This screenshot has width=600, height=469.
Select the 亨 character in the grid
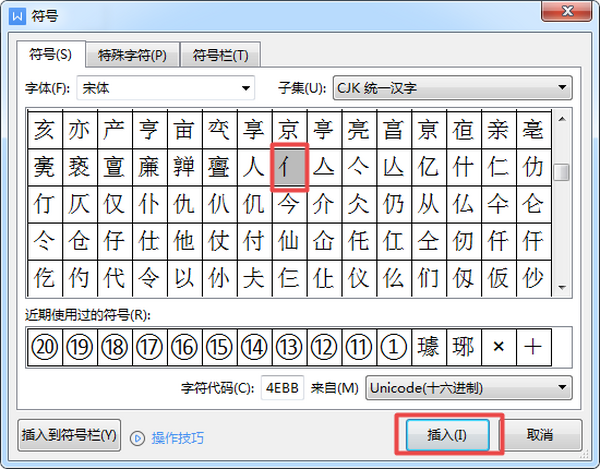[149, 130]
